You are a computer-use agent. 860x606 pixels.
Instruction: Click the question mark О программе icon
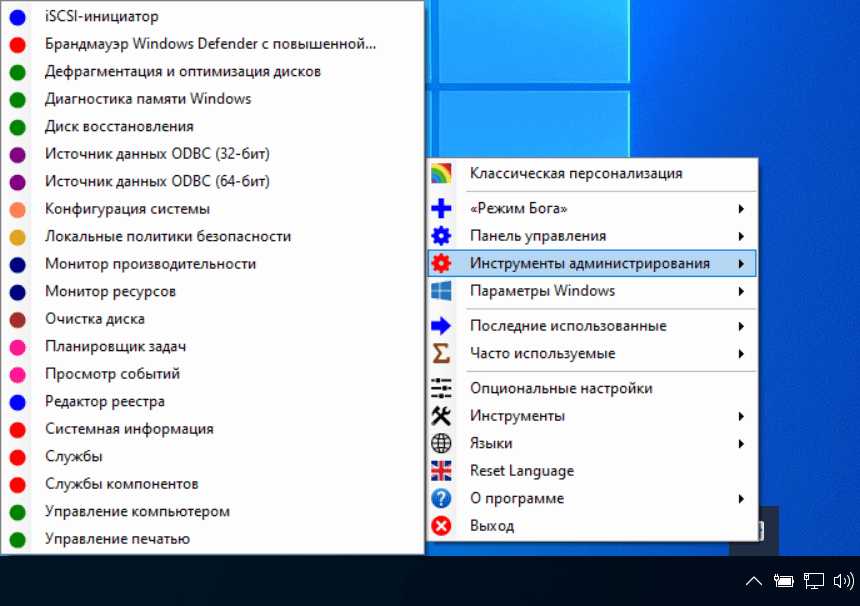(441, 498)
